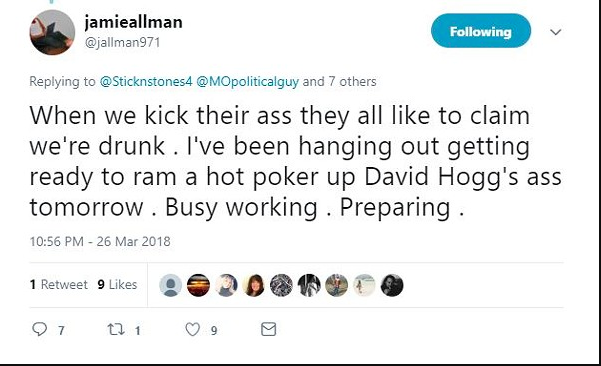This screenshot has width=601, height=366.
Task: Open the @MOpoliticalguy mention link
Action: pos(248,82)
